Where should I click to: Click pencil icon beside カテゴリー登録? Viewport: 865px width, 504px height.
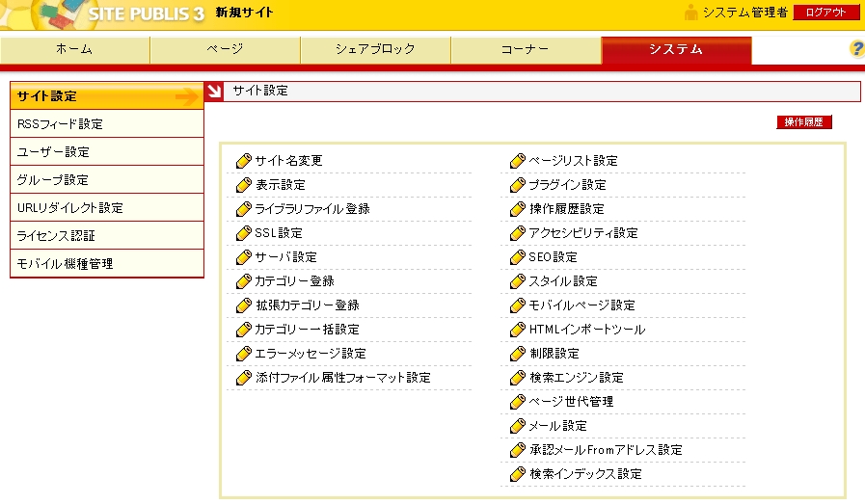(244, 281)
